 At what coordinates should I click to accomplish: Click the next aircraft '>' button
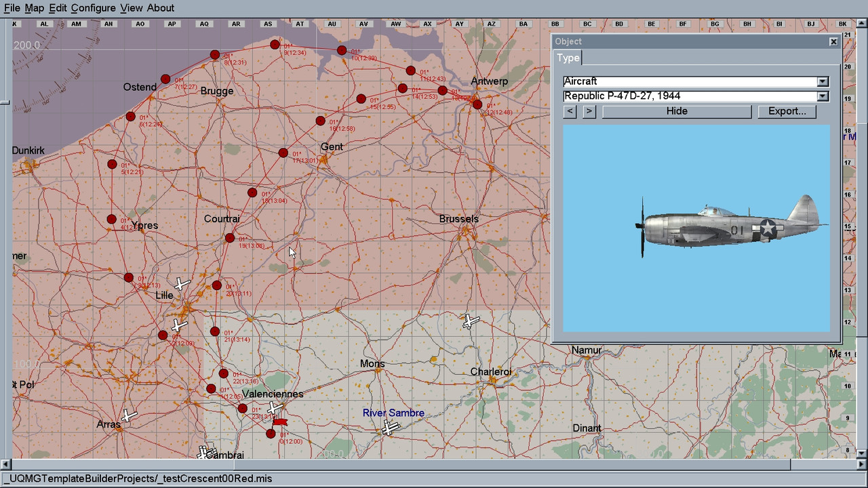(589, 111)
